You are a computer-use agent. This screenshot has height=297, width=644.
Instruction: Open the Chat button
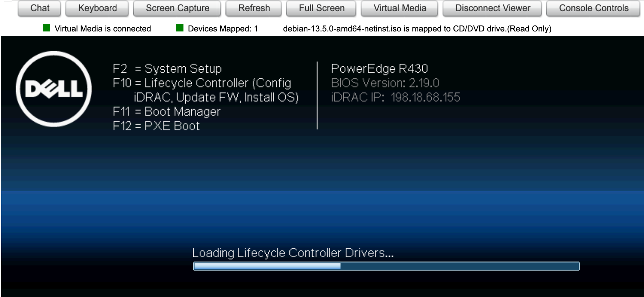39,8
